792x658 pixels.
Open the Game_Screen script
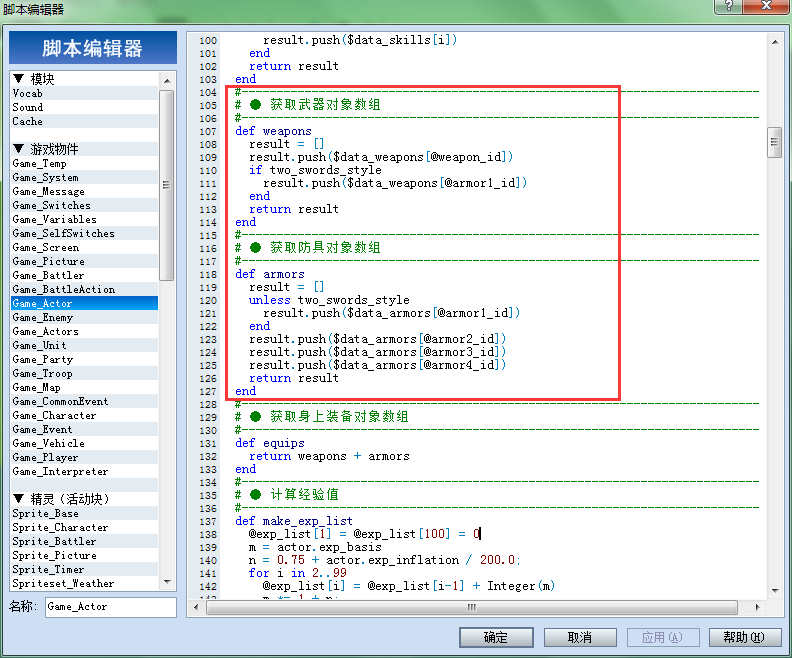coord(84,248)
